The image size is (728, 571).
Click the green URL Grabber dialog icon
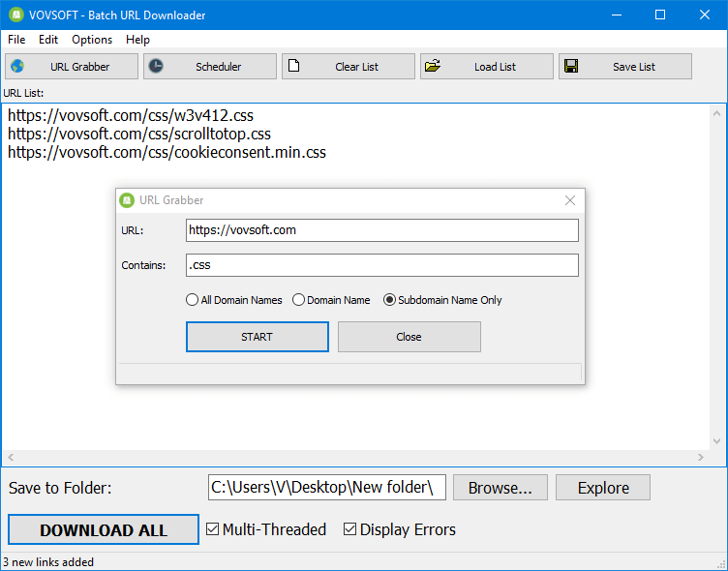tap(127, 200)
